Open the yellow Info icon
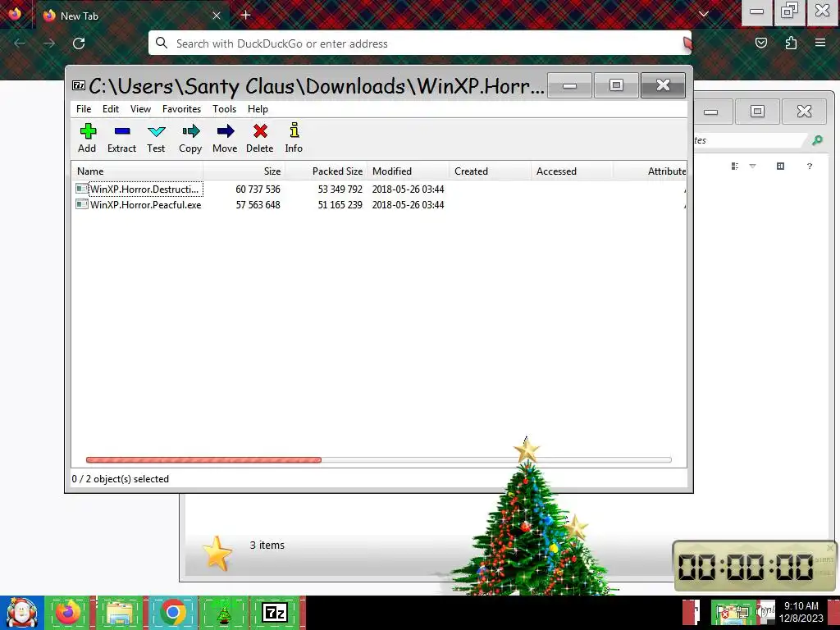The image size is (840, 630). [294, 130]
